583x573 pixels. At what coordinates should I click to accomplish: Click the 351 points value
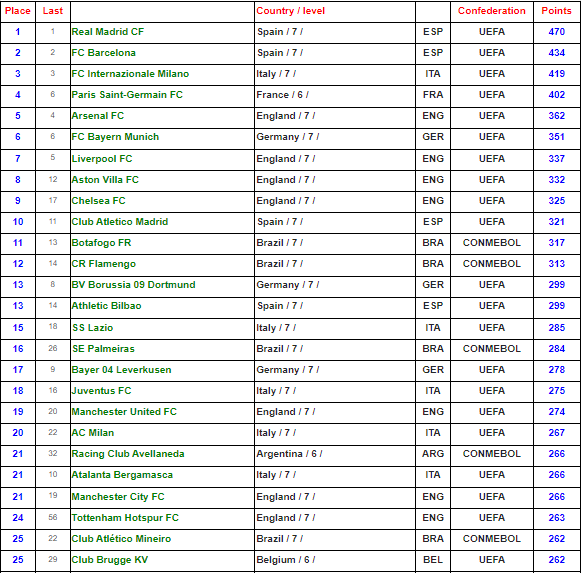(x=556, y=137)
